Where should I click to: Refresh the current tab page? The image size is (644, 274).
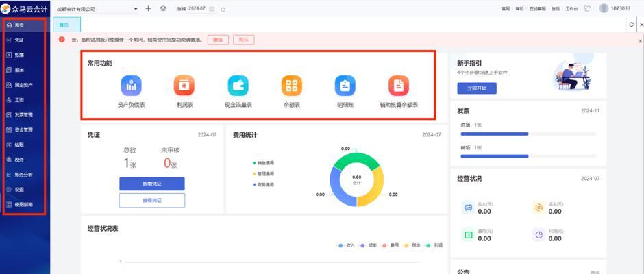(x=631, y=25)
